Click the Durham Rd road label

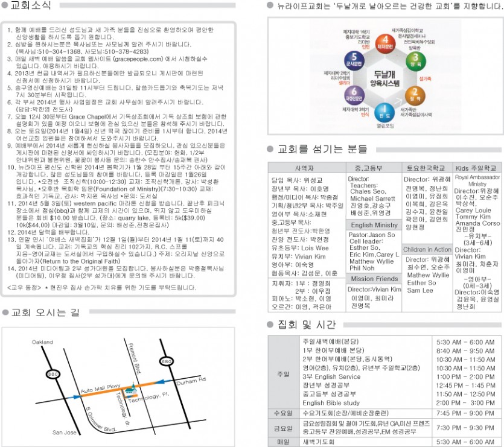pos(191,381)
